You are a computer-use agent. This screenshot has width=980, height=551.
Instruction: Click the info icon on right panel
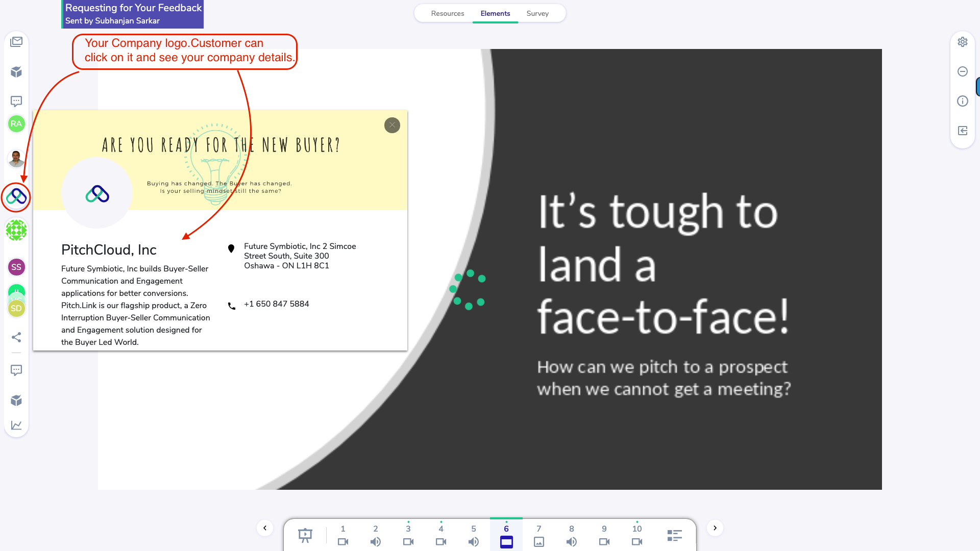point(963,101)
